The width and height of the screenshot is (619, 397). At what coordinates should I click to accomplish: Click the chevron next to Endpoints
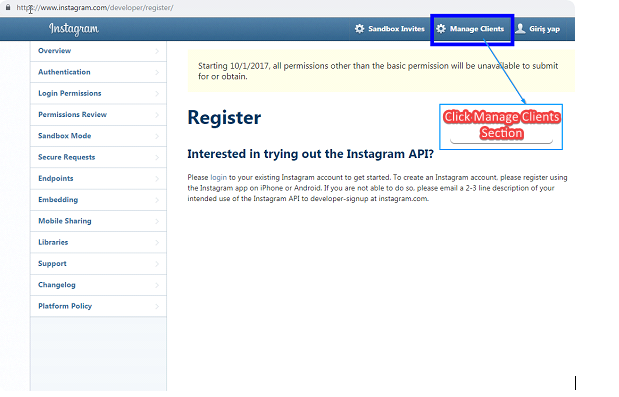pos(157,179)
